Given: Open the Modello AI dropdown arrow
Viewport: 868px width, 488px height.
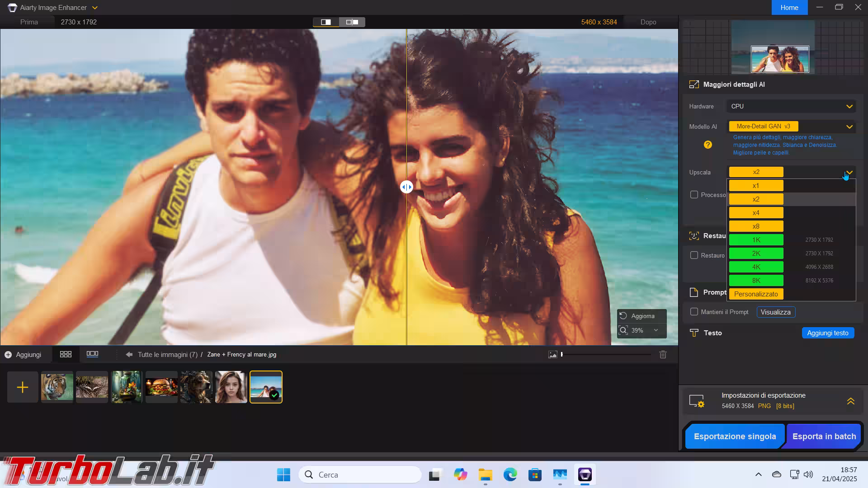Looking at the screenshot, I should click(849, 127).
